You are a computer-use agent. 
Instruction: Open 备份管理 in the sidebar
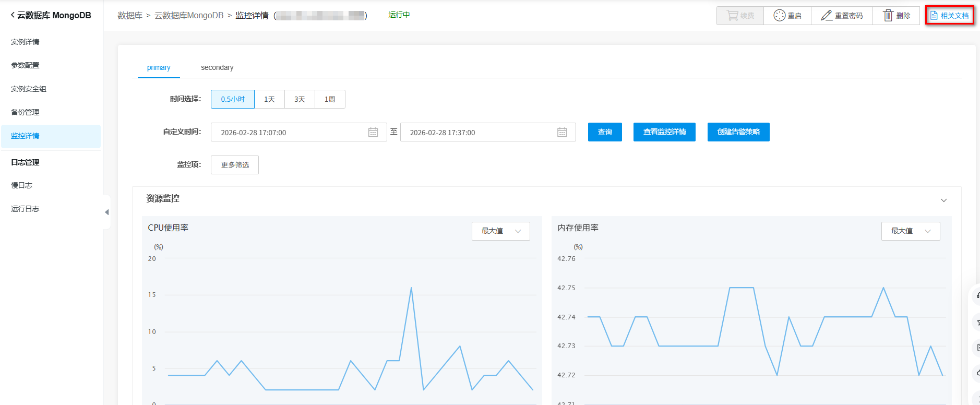[25, 112]
